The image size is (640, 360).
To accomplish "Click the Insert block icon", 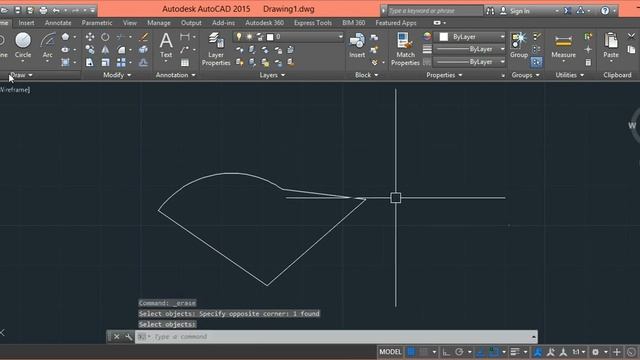I will click(x=357, y=46).
